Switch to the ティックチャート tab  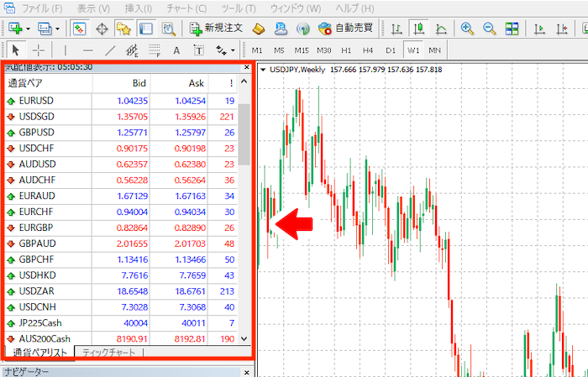[108, 353]
